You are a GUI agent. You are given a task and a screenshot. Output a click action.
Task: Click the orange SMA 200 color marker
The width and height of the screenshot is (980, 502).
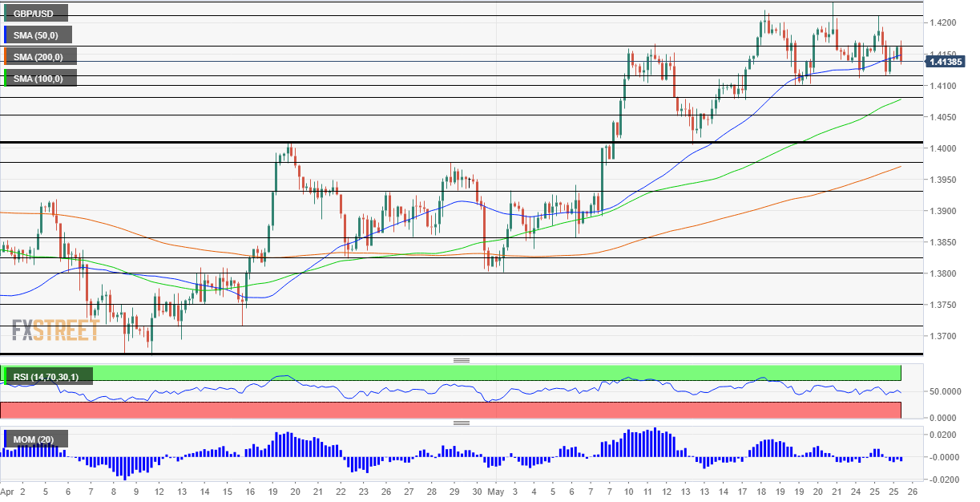click(3, 57)
